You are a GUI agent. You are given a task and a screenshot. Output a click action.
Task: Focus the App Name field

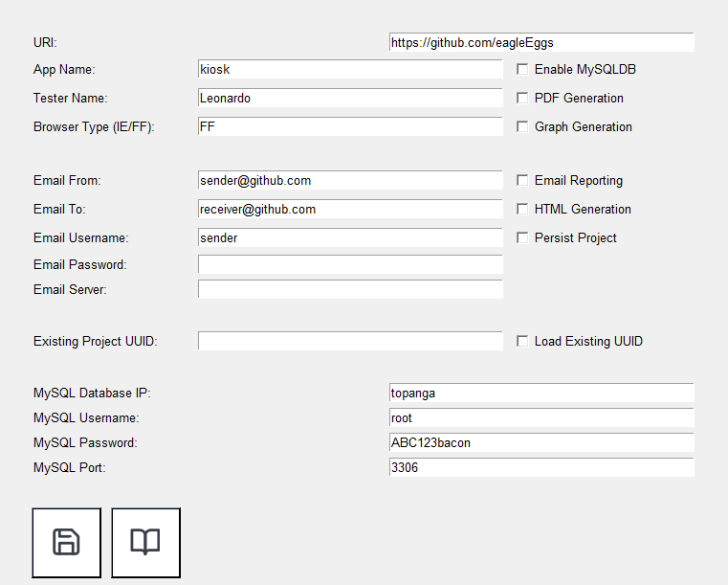point(349,69)
